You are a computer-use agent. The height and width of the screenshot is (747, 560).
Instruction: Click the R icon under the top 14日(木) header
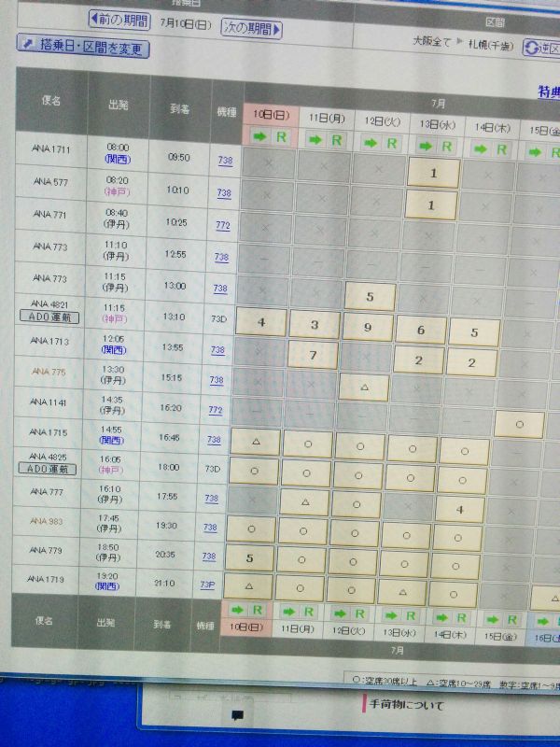click(501, 149)
